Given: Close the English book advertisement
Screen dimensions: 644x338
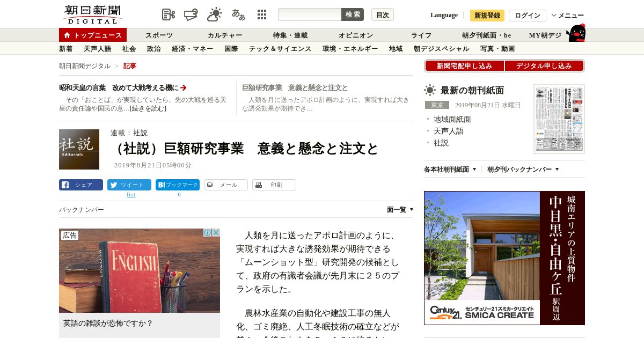Looking at the screenshot, I should [x=216, y=233].
